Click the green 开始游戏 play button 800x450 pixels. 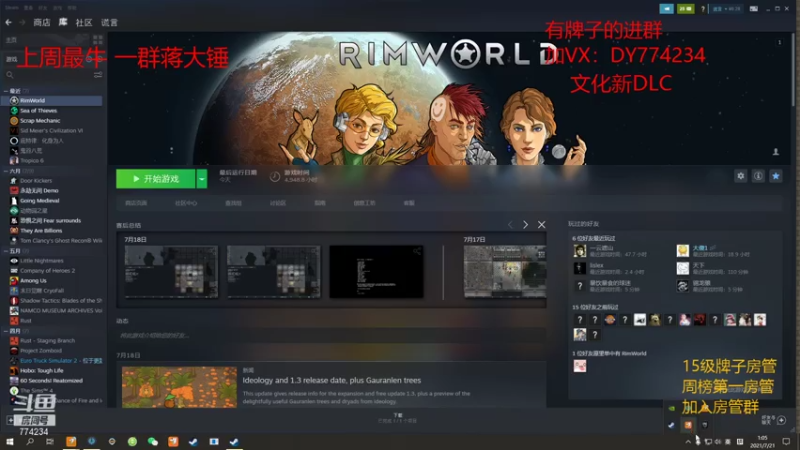coord(156,179)
